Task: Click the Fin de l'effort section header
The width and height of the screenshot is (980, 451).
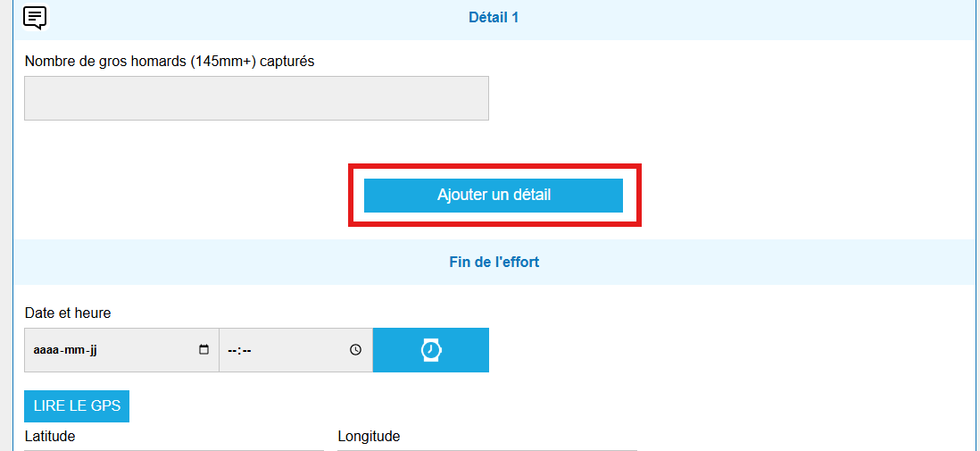Action: (x=494, y=263)
